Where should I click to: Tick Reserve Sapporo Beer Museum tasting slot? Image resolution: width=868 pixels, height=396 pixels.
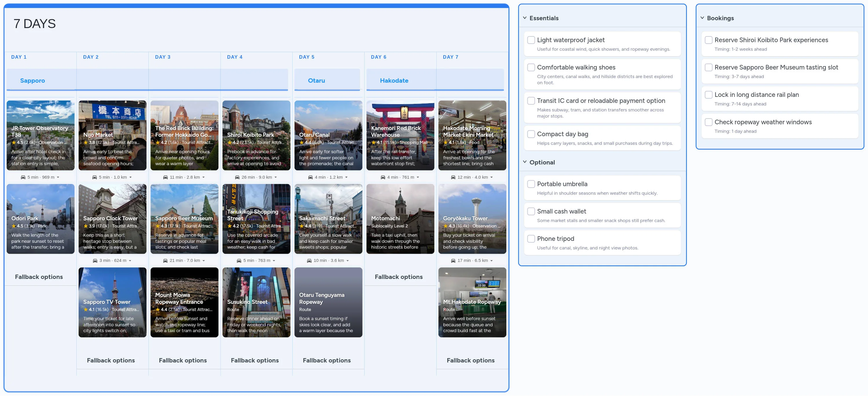[x=708, y=67]
